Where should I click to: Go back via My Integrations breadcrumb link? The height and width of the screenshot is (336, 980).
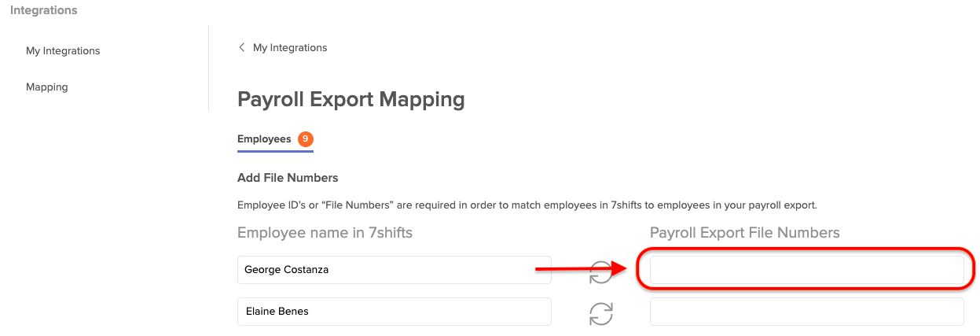coord(290,47)
